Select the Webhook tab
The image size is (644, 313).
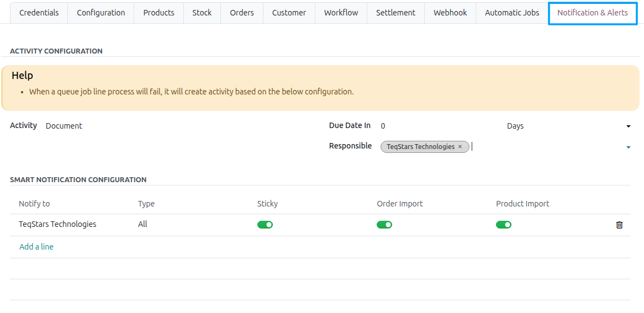tap(450, 13)
